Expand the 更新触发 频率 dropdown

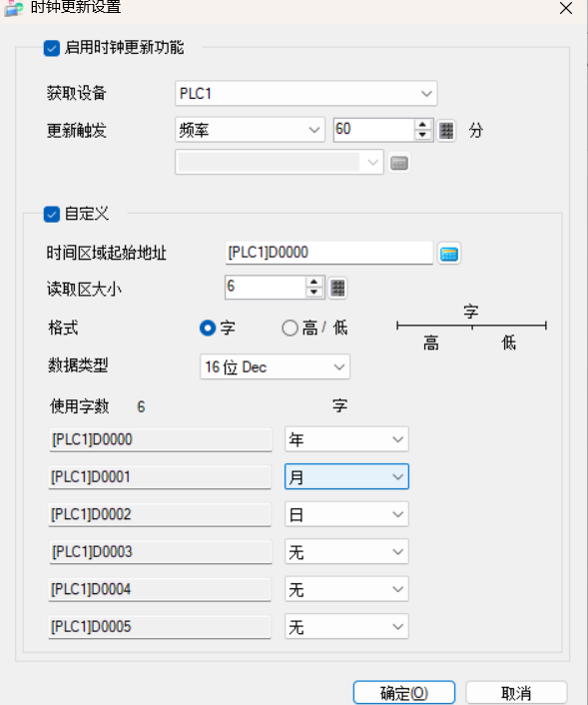click(x=250, y=131)
